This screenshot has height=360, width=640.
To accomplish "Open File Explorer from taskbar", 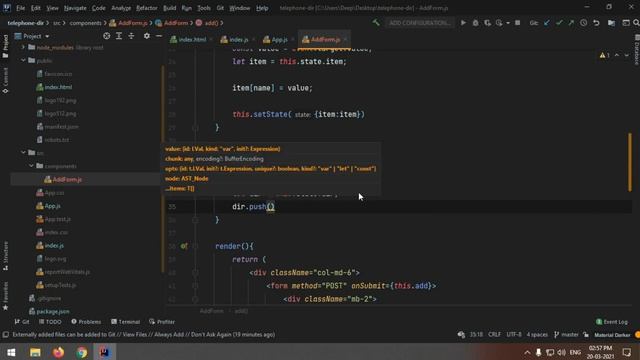I will (x=35, y=352).
